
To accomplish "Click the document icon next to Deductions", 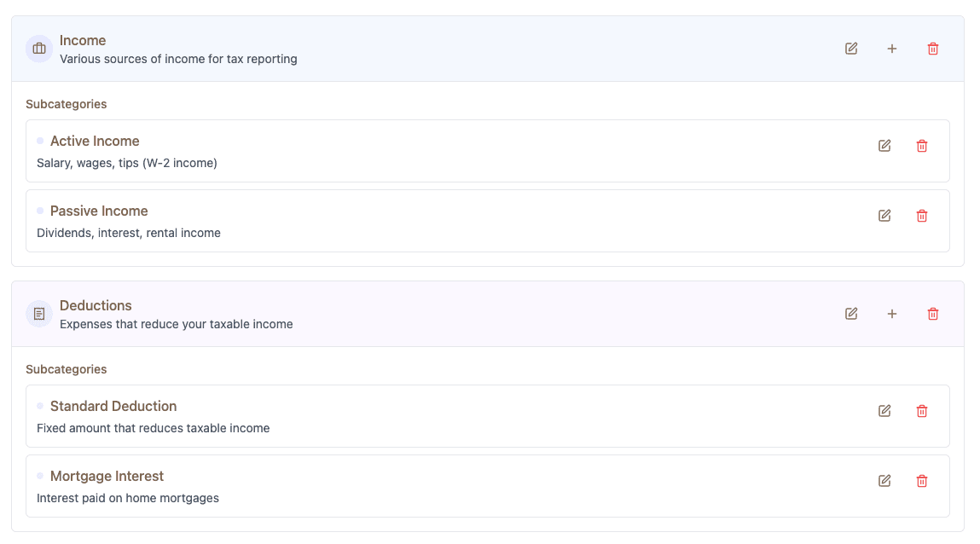I will click(x=38, y=313).
